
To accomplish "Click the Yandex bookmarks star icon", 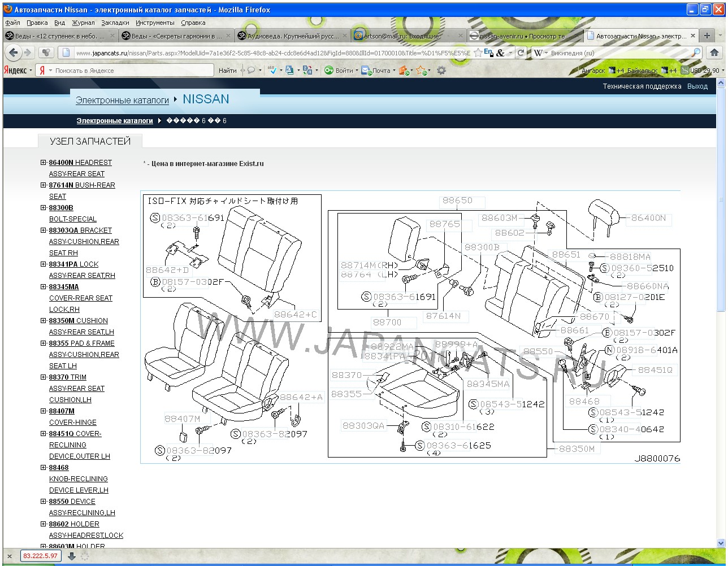I will click(421, 70).
